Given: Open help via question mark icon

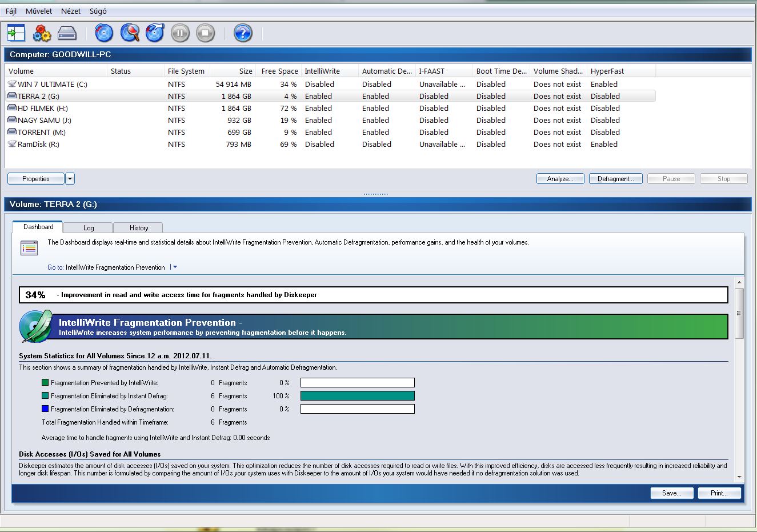Looking at the screenshot, I should point(243,33).
